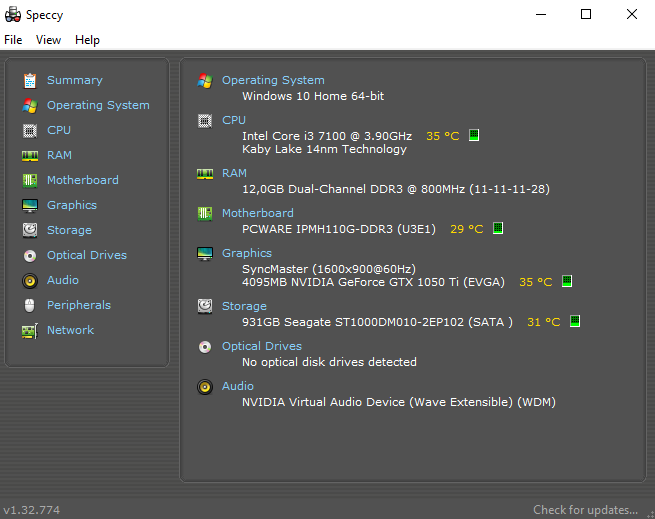
Task: Select Optical Drives disc icon in sidebar
Action: (30, 255)
